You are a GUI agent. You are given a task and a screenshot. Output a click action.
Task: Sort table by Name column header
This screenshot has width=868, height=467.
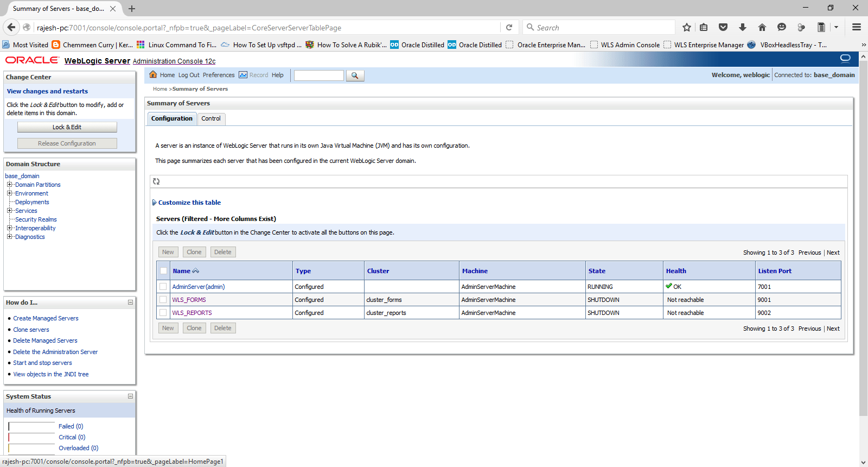click(181, 271)
